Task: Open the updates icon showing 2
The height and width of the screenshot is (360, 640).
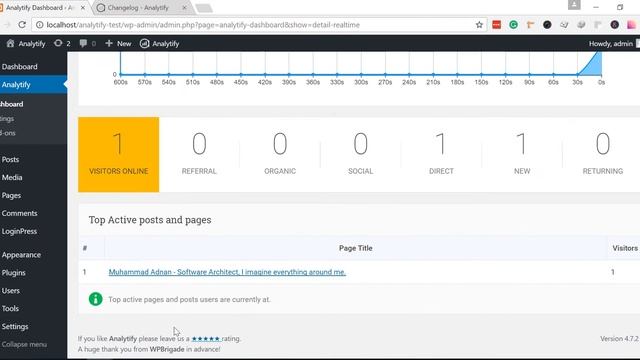Action: [x=62, y=44]
